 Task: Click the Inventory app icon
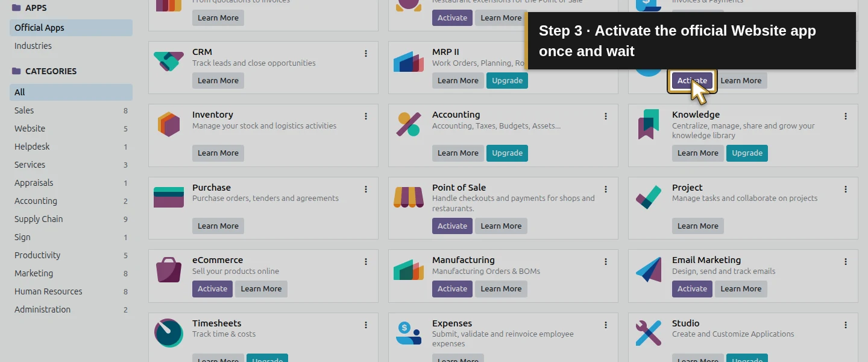point(169,124)
